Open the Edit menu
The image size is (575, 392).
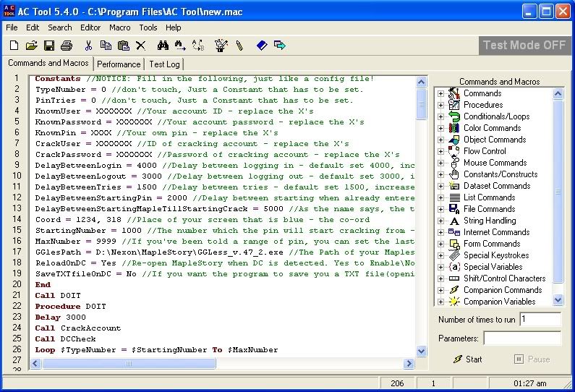tap(33, 27)
